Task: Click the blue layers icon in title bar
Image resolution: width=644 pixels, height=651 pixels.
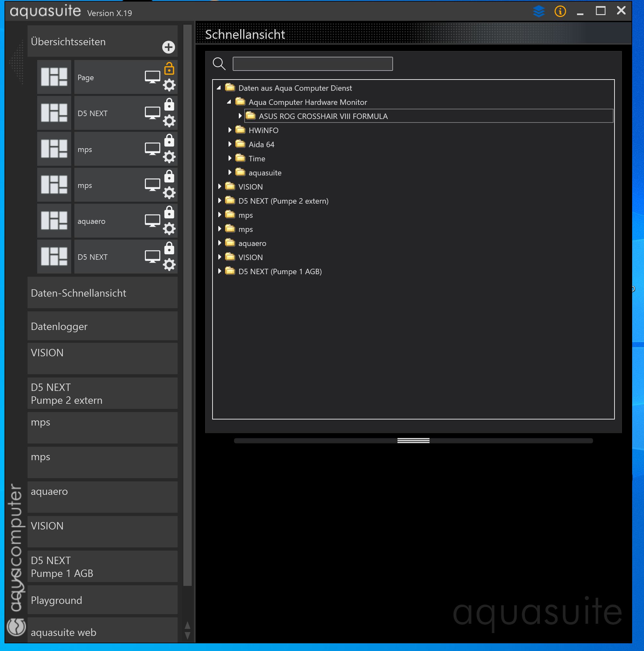Action: [x=539, y=12]
